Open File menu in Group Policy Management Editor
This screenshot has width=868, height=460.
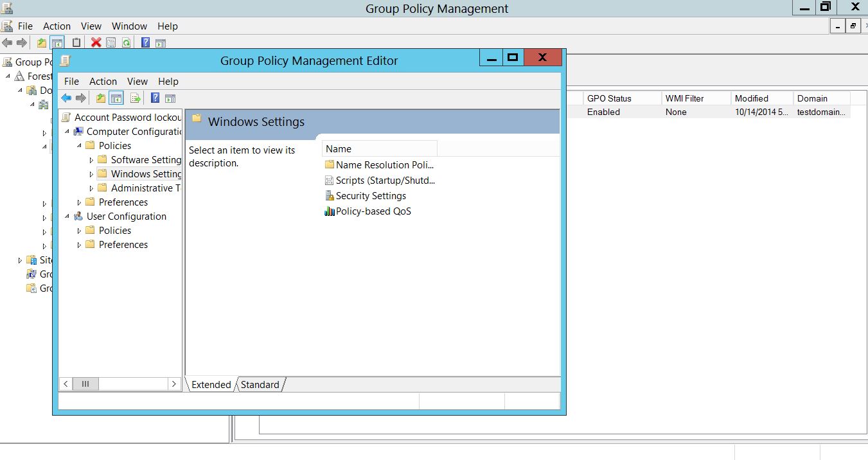71,82
